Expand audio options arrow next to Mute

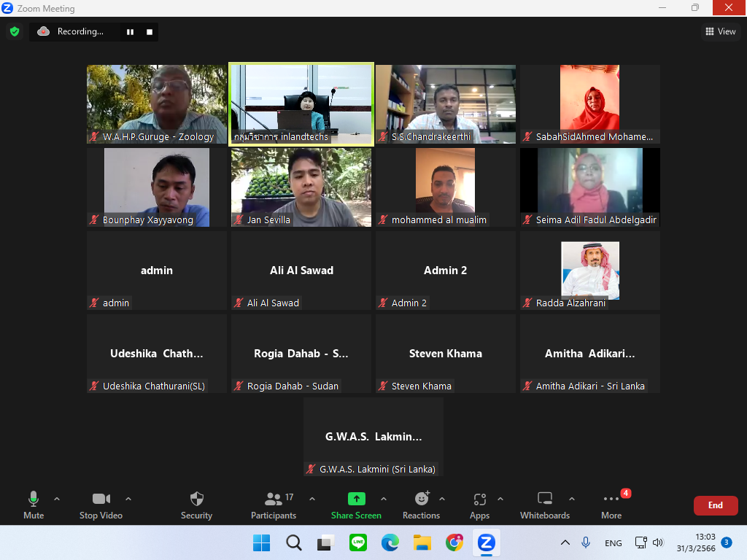tap(57, 499)
